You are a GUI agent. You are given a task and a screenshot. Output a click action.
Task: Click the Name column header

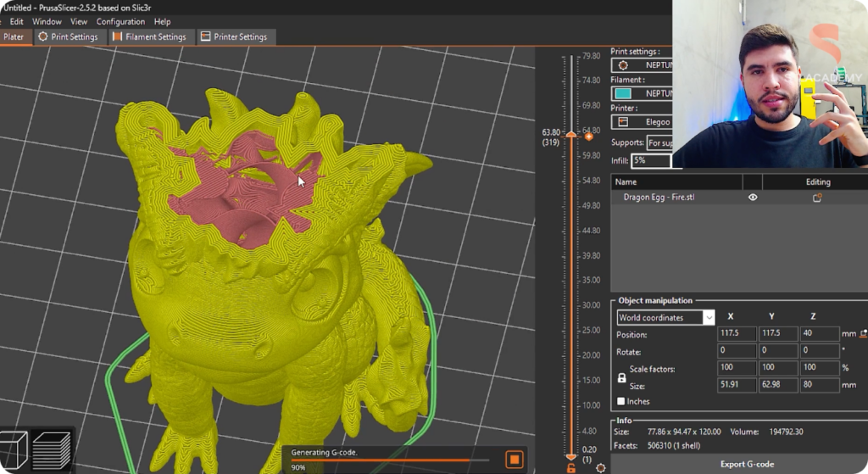click(x=676, y=181)
